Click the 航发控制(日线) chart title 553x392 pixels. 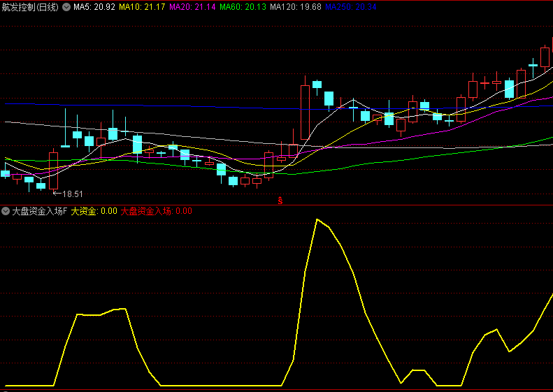pos(31,7)
